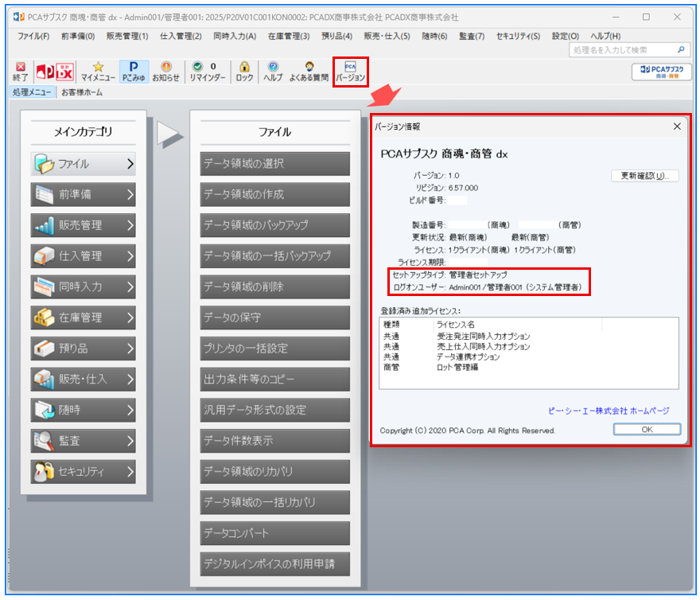
Task: Open the セキュリティ(S) menu
Action: pyautogui.click(x=518, y=36)
